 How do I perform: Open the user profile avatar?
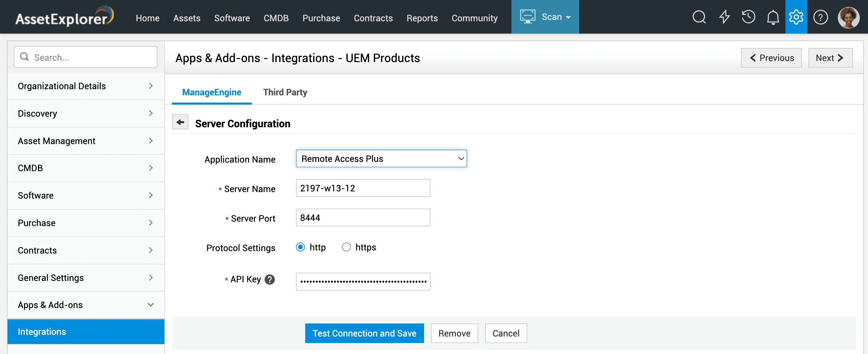[x=848, y=17]
